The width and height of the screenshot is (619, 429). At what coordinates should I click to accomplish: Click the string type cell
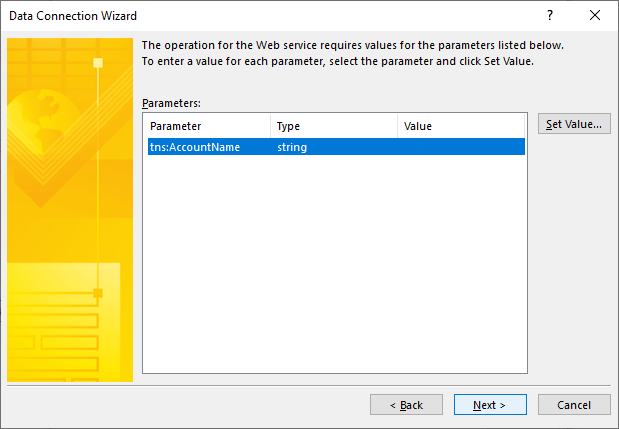click(x=292, y=147)
